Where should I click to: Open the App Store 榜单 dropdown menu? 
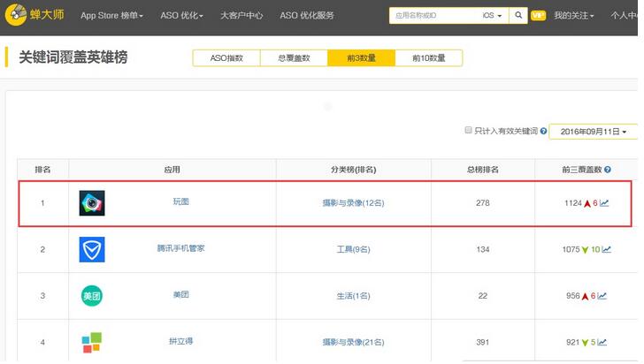coord(111,16)
